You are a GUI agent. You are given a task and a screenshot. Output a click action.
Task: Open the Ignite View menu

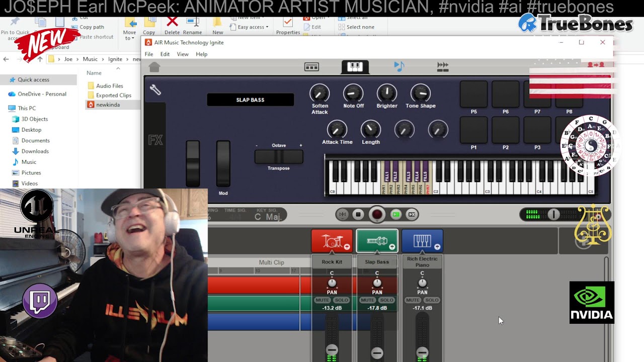click(x=183, y=54)
